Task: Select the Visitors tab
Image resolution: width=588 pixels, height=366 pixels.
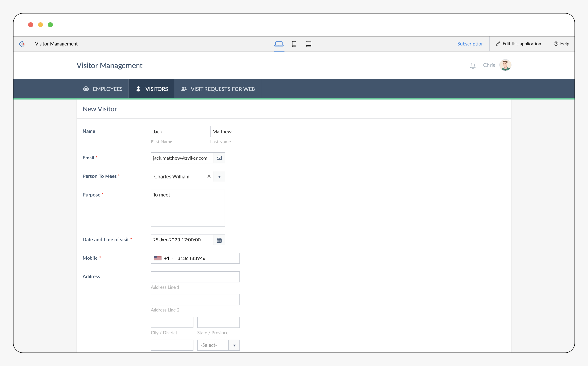Action: [x=152, y=89]
